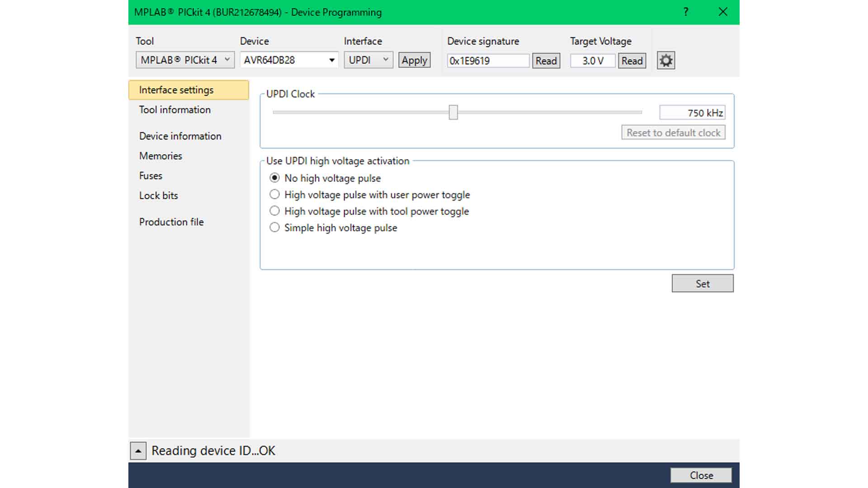
Task: Open the Lock bits section
Action: pos(159,196)
